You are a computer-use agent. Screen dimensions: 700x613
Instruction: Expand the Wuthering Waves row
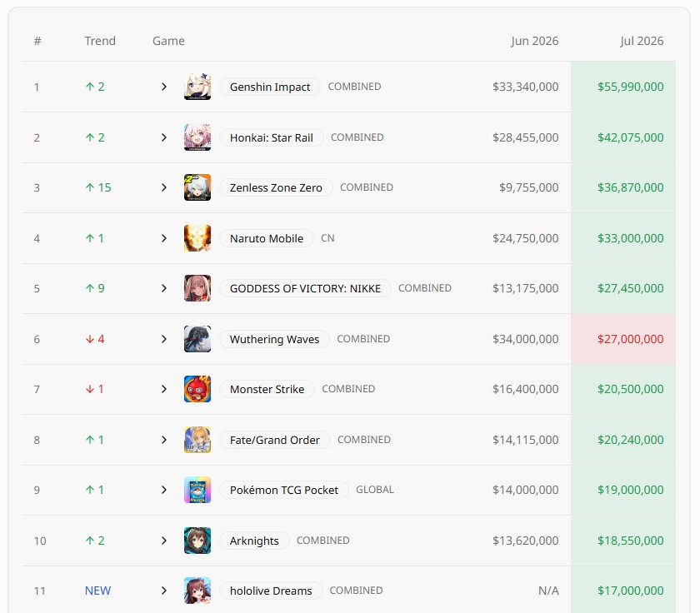click(x=164, y=339)
